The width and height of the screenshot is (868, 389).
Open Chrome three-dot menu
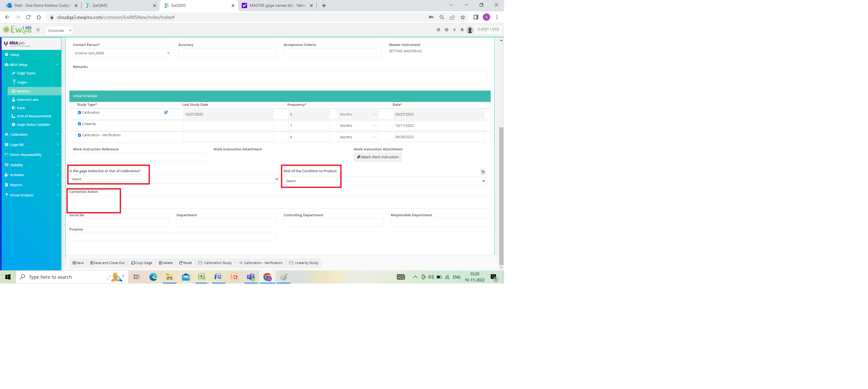coord(497,17)
